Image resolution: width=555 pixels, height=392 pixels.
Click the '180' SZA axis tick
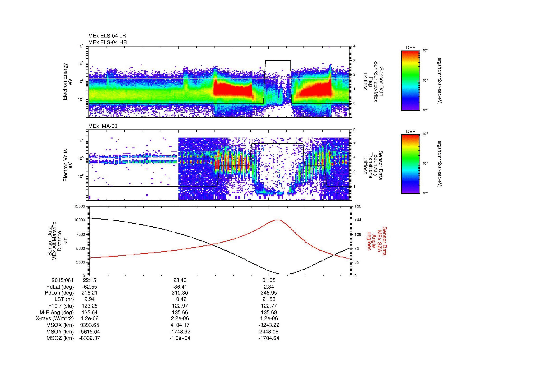358,206
